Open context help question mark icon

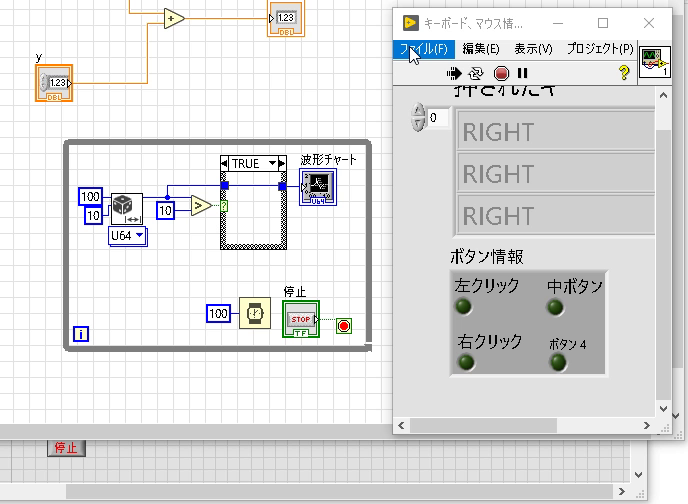tap(624, 72)
